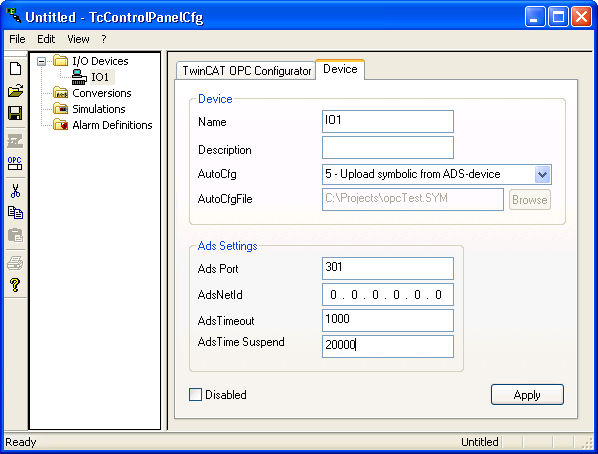The height and width of the screenshot is (454, 598).
Task: Select the Device tab
Action: pos(340,69)
